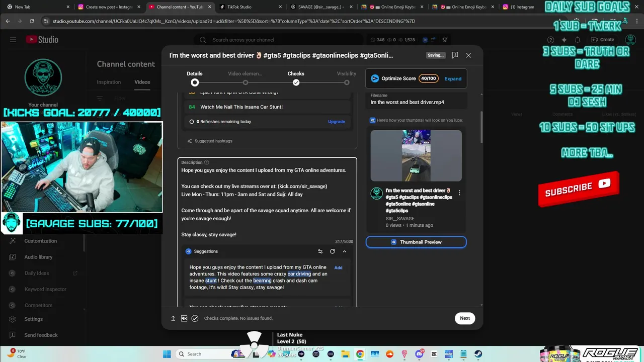Open Daily Ideas in the sidebar
The width and height of the screenshot is (644, 362).
click(37, 273)
